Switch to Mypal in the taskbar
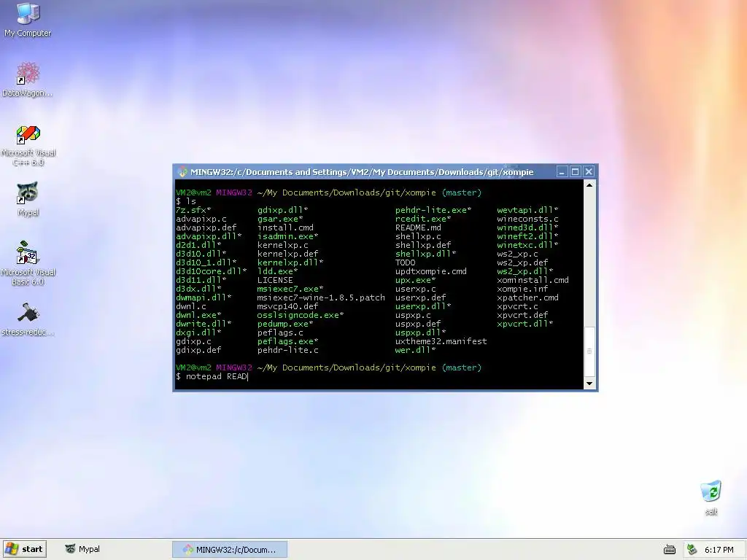 (82, 549)
